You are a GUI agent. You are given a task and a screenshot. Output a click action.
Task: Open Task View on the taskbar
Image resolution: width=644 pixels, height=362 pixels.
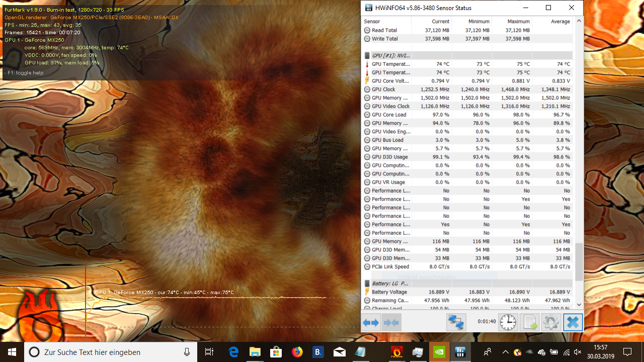click(x=209, y=352)
